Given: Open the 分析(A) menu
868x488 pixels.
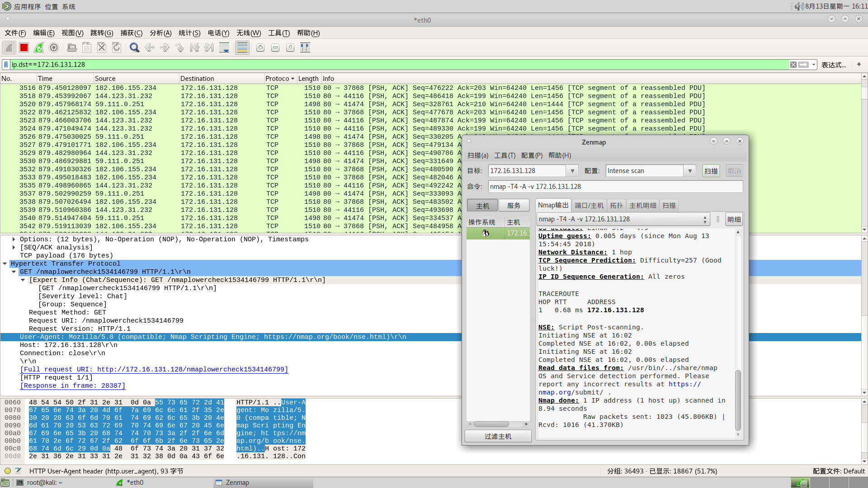Looking at the screenshot, I should point(160,33).
